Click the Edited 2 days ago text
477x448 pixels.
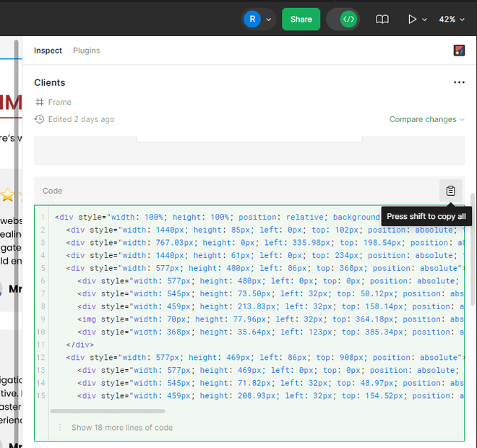point(81,119)
